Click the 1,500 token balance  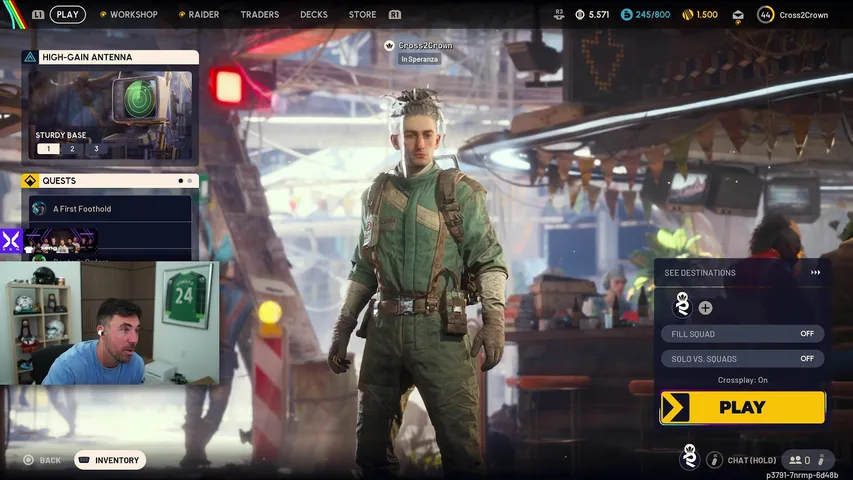click(707, 15)
